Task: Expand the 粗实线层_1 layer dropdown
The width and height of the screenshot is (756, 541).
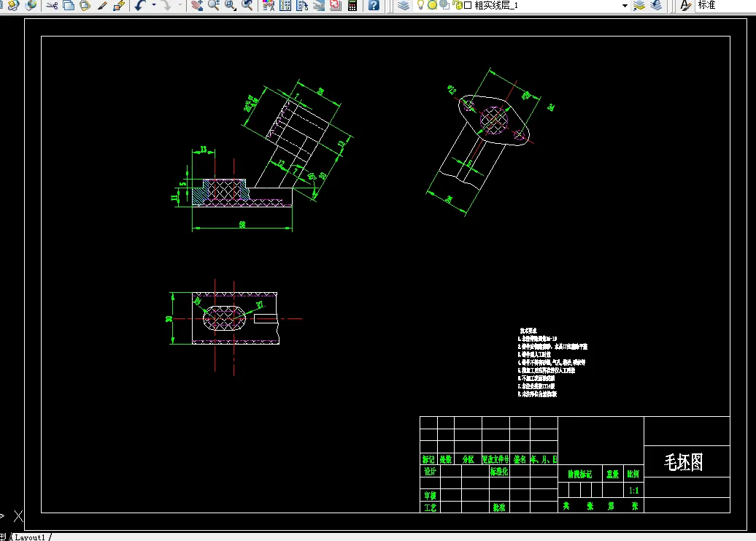Action: (x=625, y=5)
